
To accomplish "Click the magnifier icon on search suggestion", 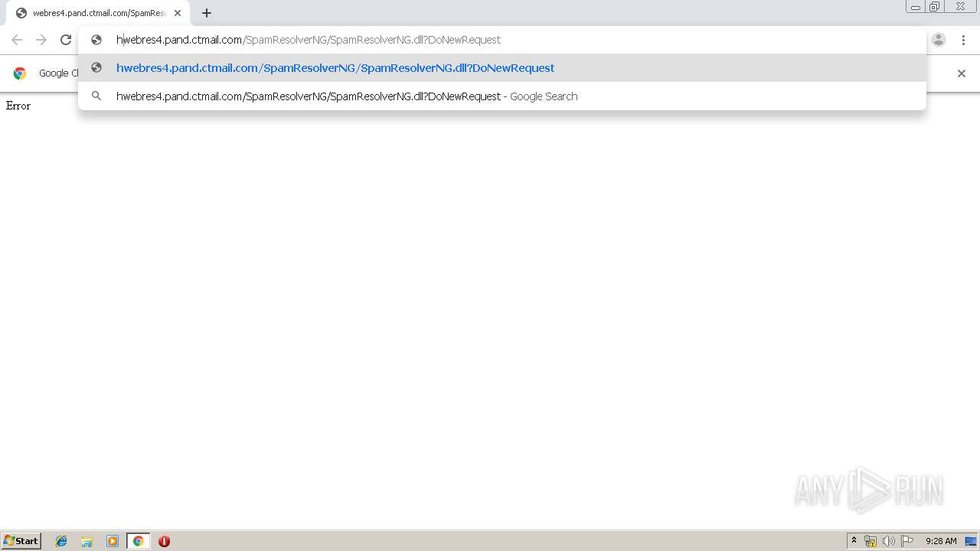I will coord(96,96).
